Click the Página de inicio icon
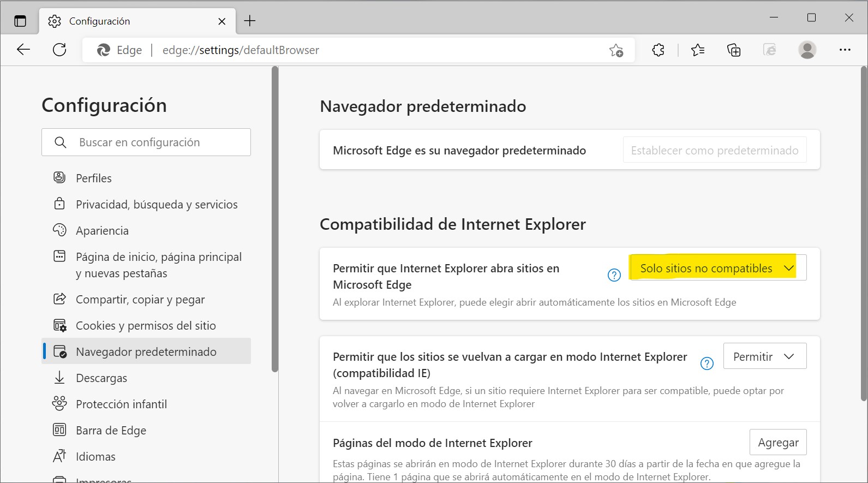This screenshot has height=483, width=868. click(x=59, y=256)
